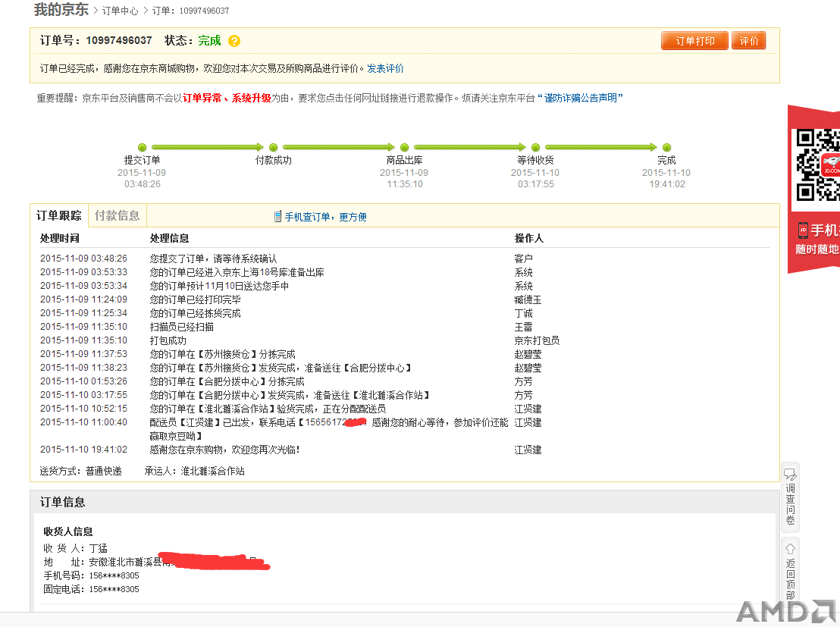The height and width of the screenshot is (627, 840).
Task: Select text 您的订单已经进入京东上海18号库准备出库
Action: coord(237,272)
